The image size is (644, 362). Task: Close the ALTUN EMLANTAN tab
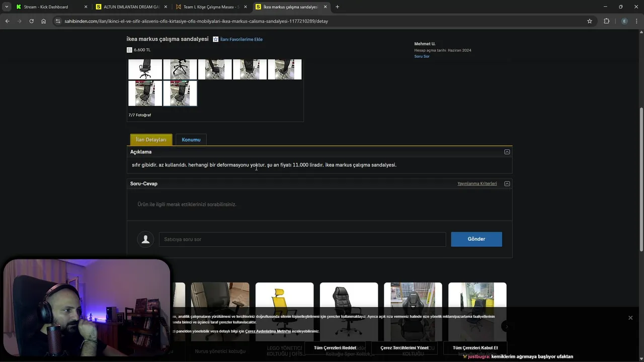(x=166, y=7)
